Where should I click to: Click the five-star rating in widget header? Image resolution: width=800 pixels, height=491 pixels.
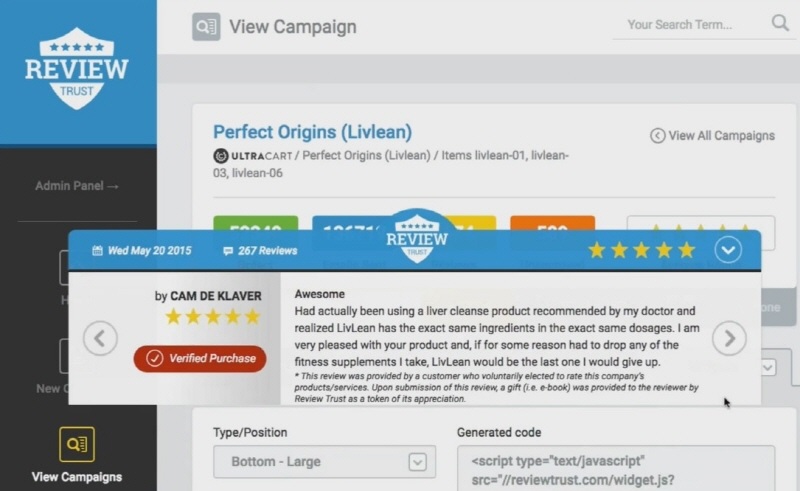[x=641, y=250]
